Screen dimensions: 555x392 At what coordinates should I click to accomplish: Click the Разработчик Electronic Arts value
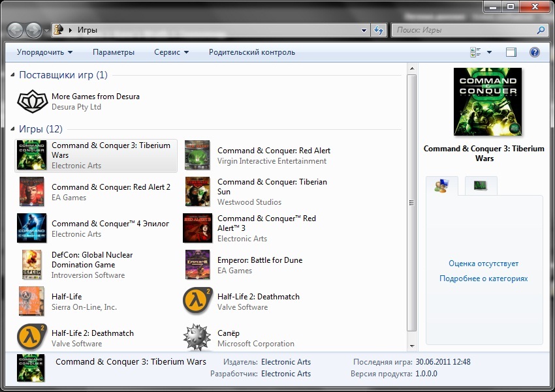[x=285, y=374]
